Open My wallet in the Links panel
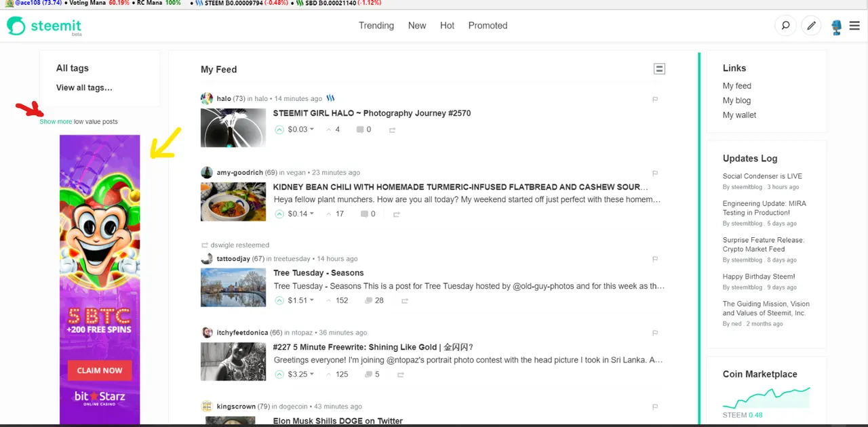 [x=740, y=115]
